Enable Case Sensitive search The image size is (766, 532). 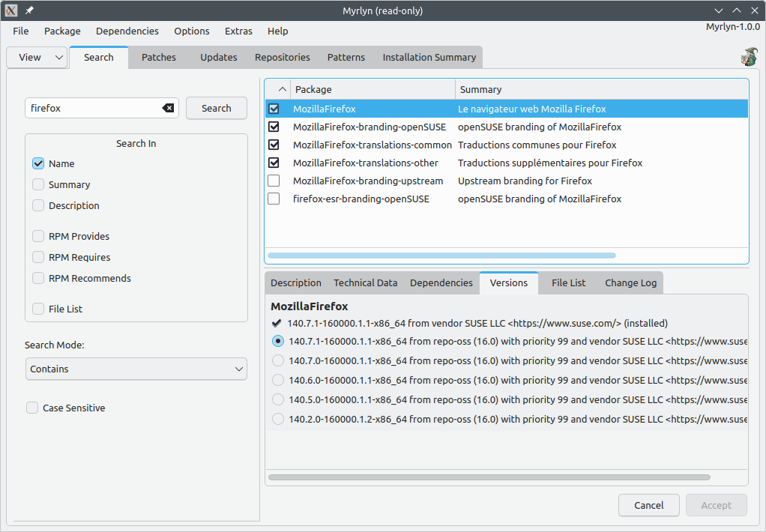coord(32,408)
